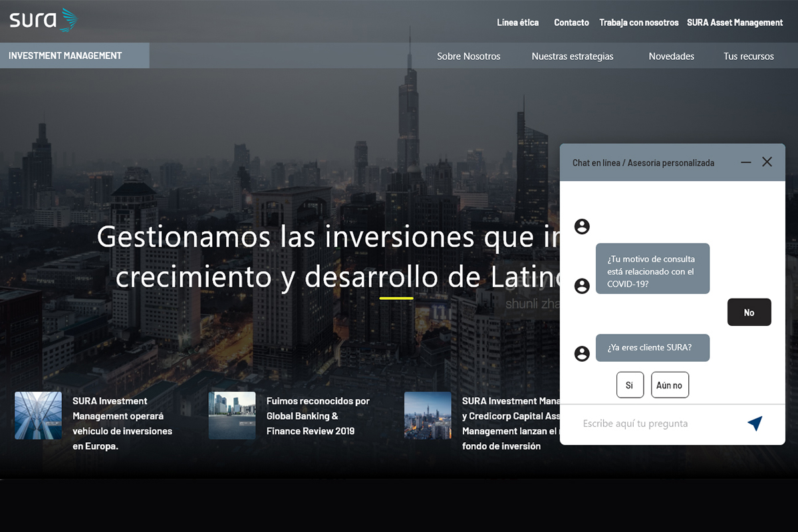Open the Global Banking & Finance Review thumbnail
The image size is (798, 532).
click(232, 416)
